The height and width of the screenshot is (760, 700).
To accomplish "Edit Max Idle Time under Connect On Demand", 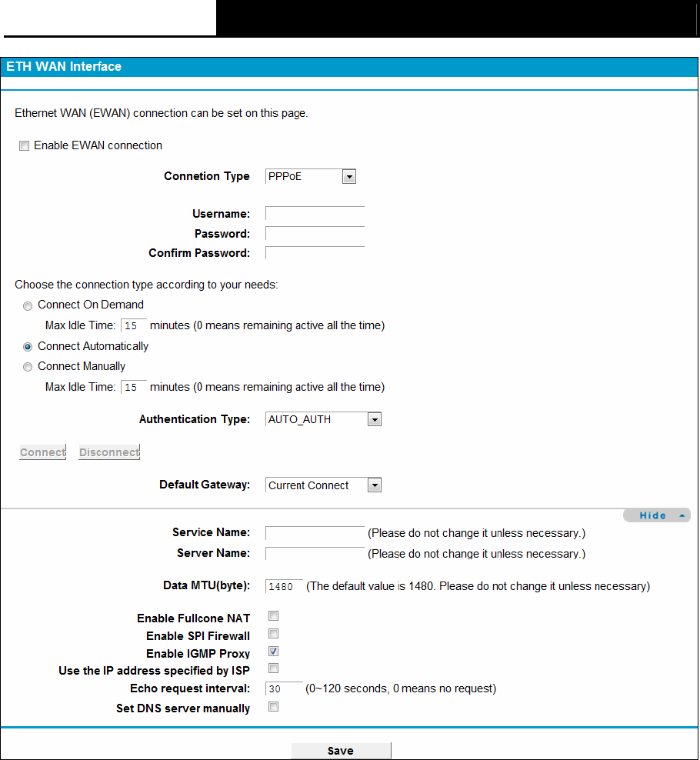I will coord(134,325).
